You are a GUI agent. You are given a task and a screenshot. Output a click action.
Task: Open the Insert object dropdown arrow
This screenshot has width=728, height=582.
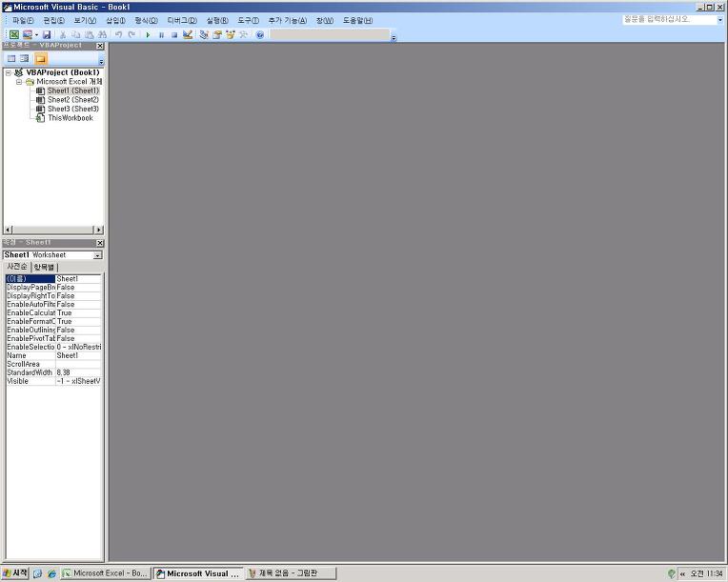(36, 35)
